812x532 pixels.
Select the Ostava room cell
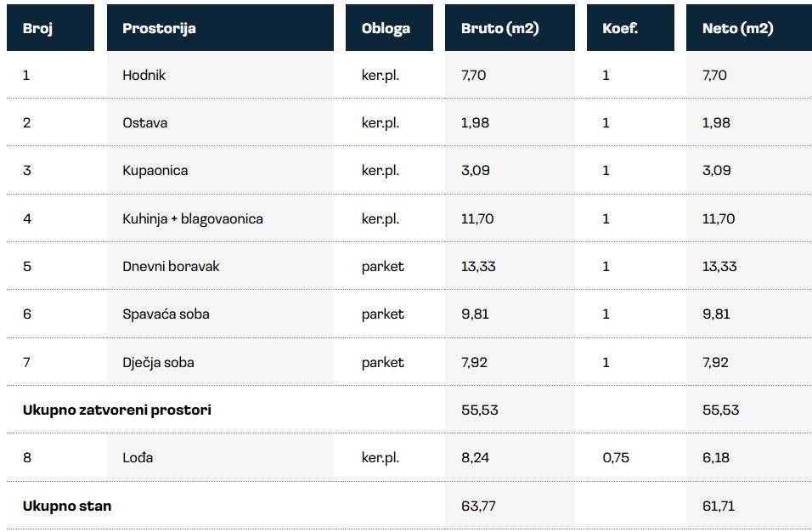(144, 122)
